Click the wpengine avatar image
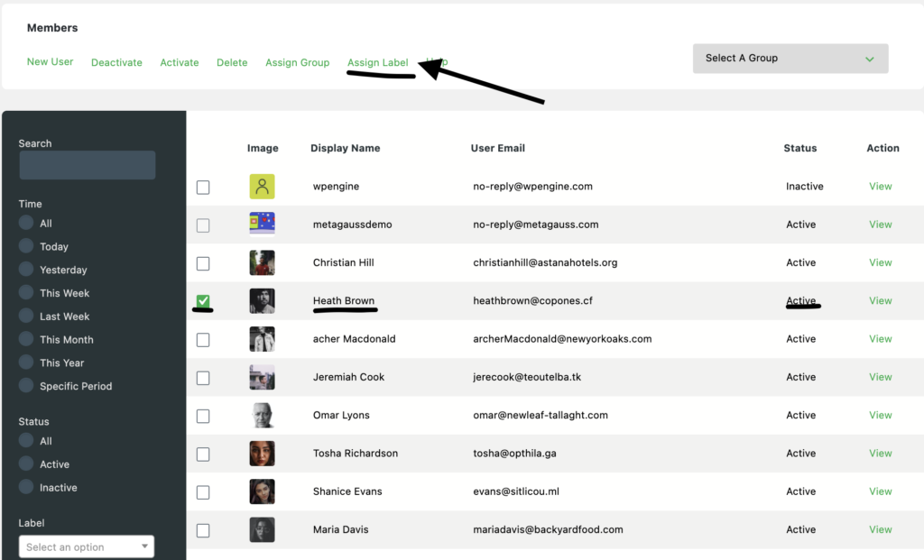This screenshot has height=560, width=924. click(261, 187)
